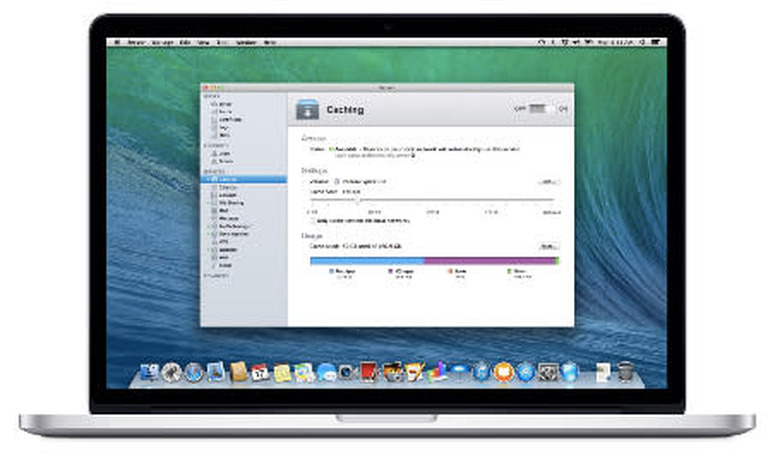
Task: Click the cache usage bar
Action: point(434,261)
